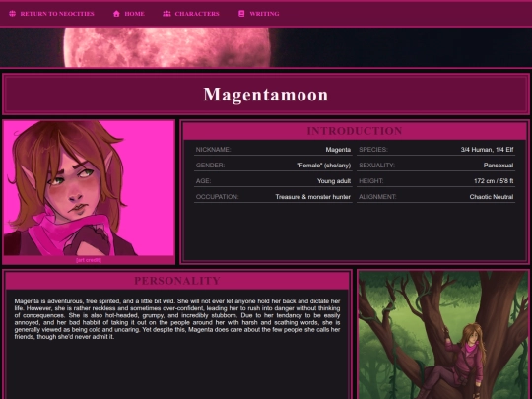The height and width of the screenshot is (399, 532).
Task: Click the personality paragraph starting Magenta is adventurous
Action: (x=177, y=319)
